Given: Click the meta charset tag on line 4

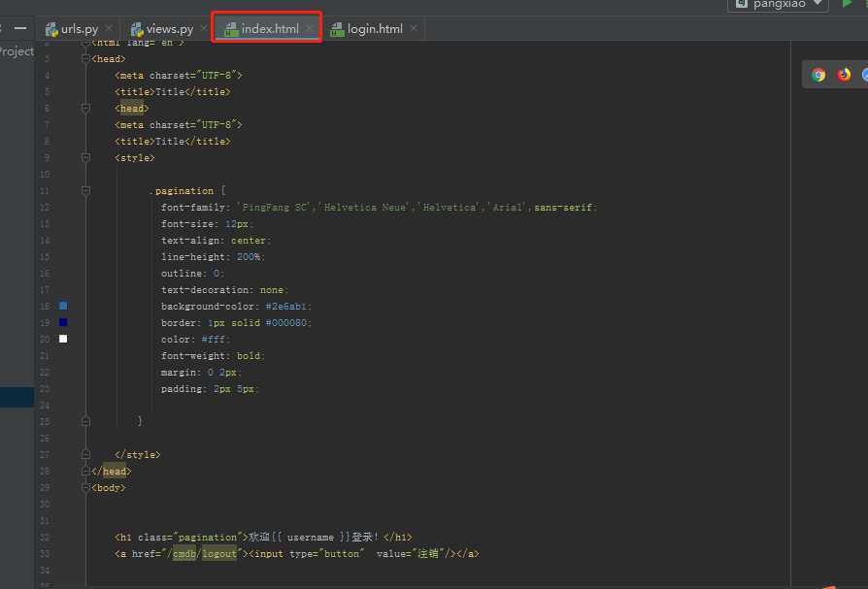Looking at the screenshot, I should pyautogui.click(x=179, y=76).
